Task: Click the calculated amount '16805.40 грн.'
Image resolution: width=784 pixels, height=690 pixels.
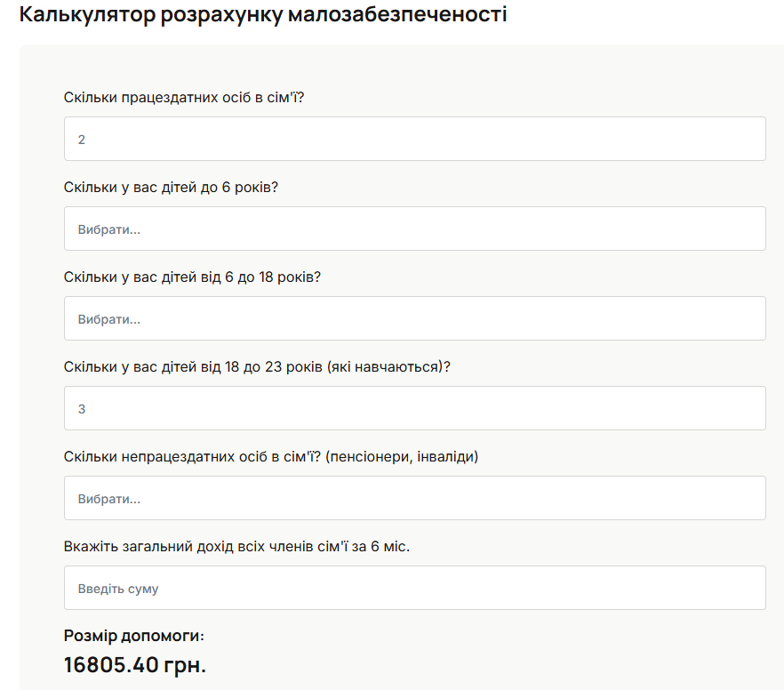Action: click(135, 664)
